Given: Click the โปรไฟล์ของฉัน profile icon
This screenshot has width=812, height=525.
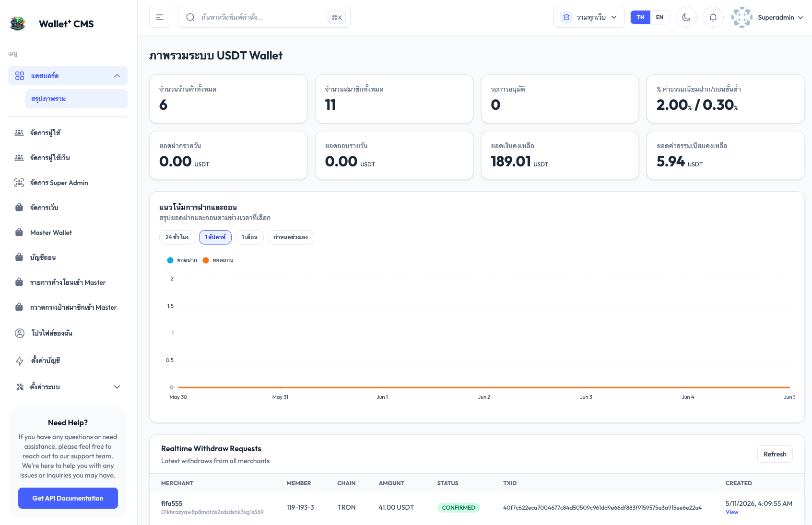Looking at the screenshot, I should (x=20, y=333).
